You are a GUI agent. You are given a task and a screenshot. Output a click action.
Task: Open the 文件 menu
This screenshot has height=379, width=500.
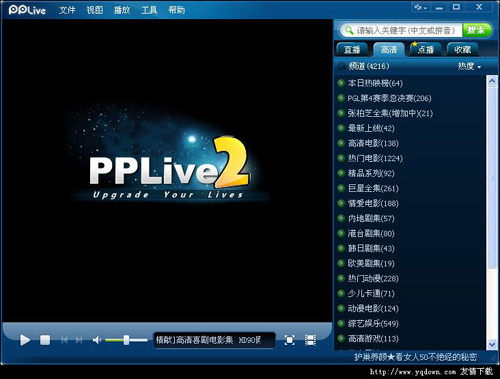(x=67, y=10)
